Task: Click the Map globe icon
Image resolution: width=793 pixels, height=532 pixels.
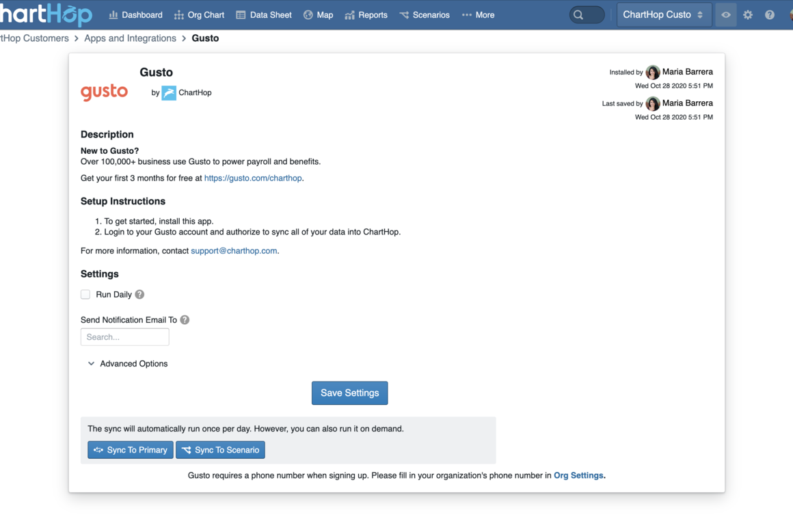Action: 308,15
